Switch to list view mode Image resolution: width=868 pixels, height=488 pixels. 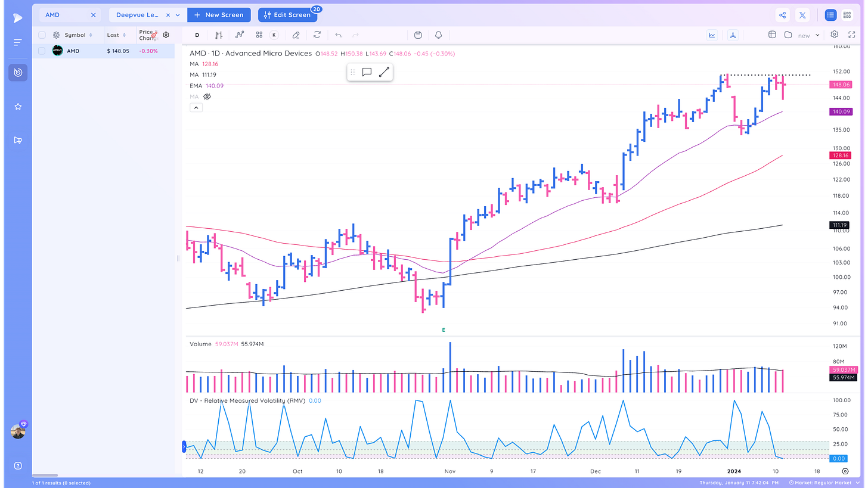click(x=830, y=15)
